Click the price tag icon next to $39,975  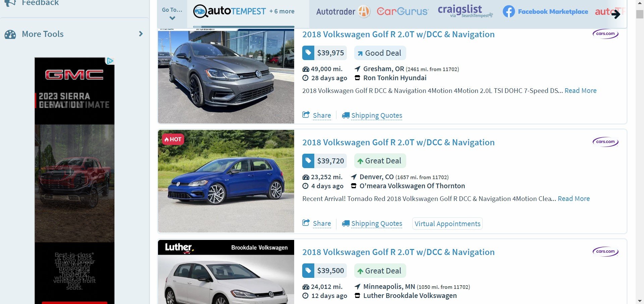coord(308,53)
